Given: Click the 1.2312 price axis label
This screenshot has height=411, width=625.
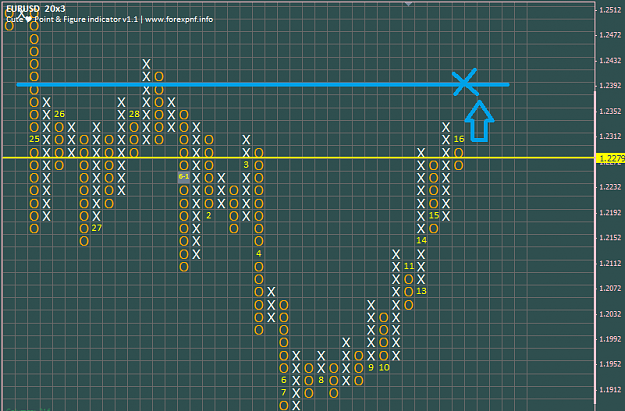Looking at the screenshot, I should (x=610, y=136).
